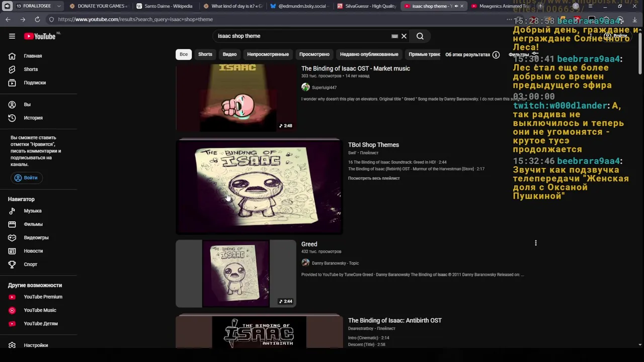Open the TBoI Shop Themes playlist thumbnail

(259, 187)
